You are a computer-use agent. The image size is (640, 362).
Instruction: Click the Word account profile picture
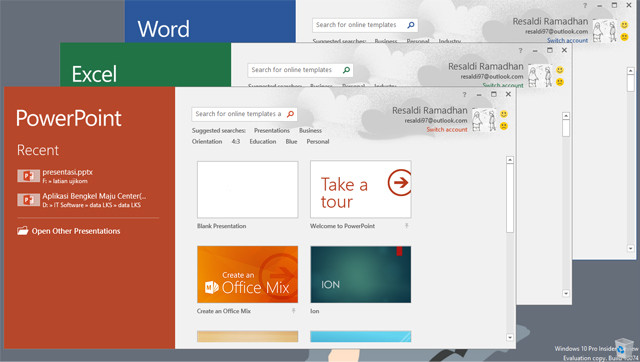(605, 31)
